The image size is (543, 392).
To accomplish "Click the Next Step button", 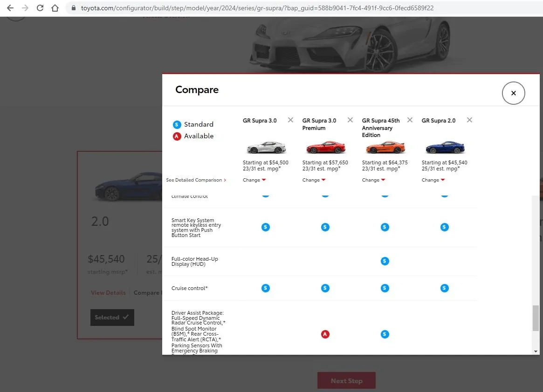I will click(346, 380).
